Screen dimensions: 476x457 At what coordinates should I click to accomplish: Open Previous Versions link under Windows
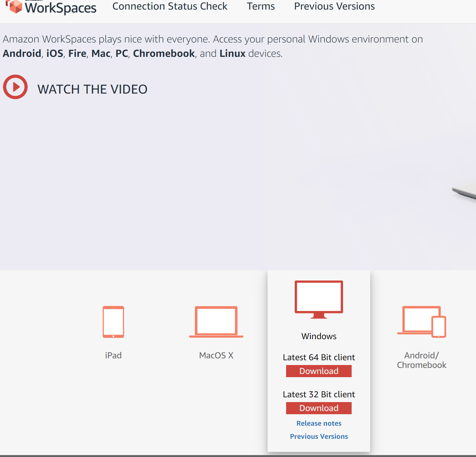[x=319, y=437]
